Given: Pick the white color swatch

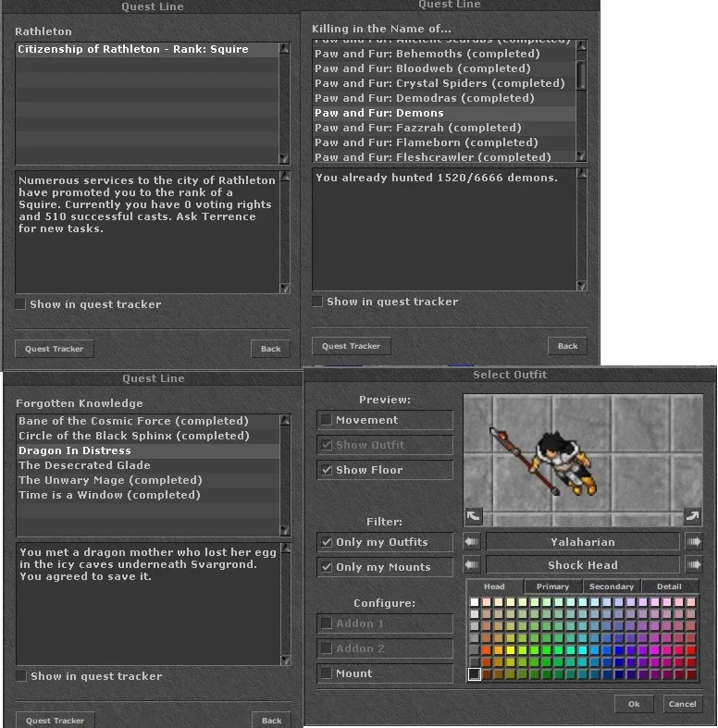Looking at the screenshot, I should [x=474, y=602].
